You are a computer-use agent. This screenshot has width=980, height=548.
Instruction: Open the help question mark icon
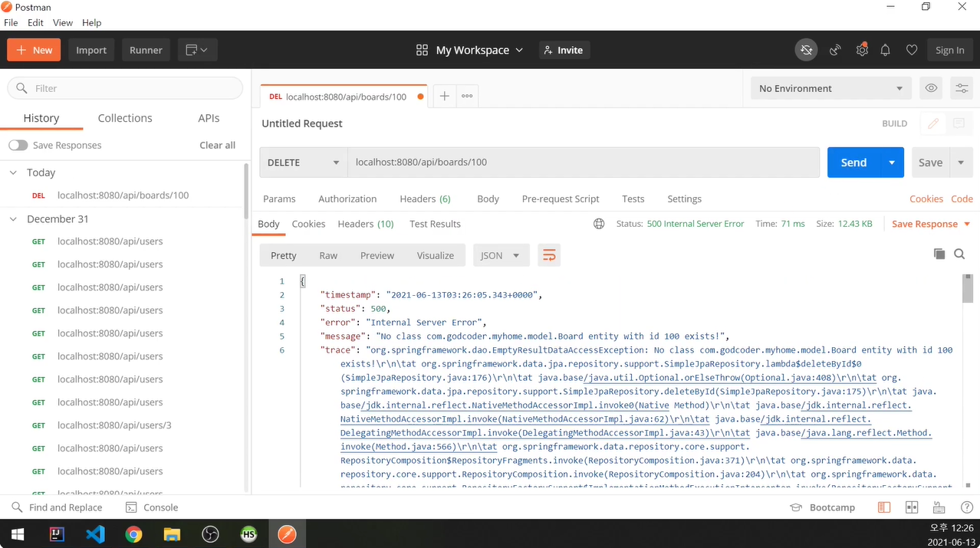click(967, 507)
